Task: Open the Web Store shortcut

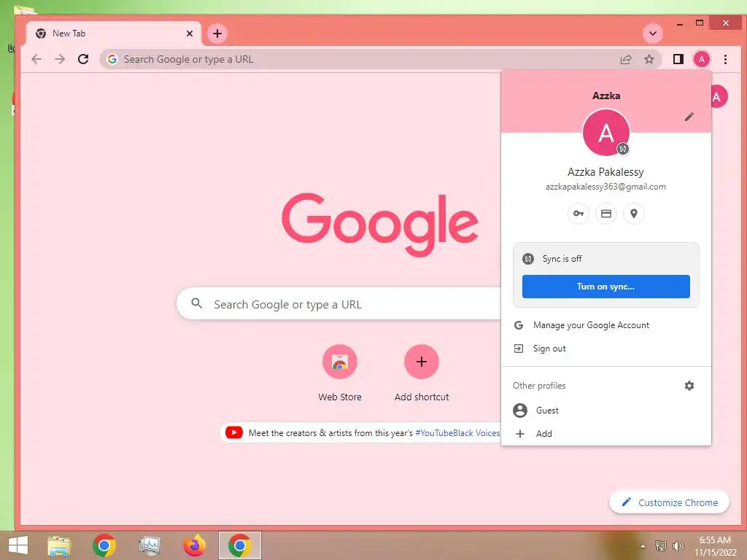Action: point(340,374)
